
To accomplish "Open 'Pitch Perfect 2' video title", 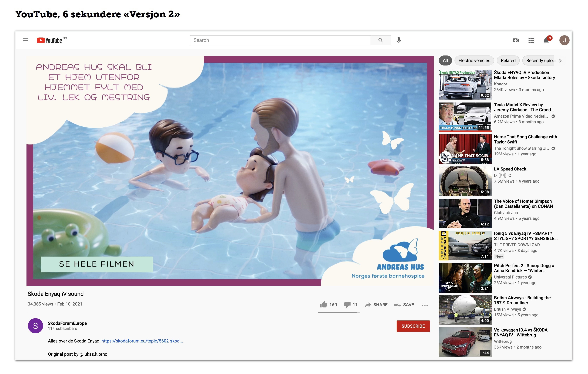I will coord(524,268).
